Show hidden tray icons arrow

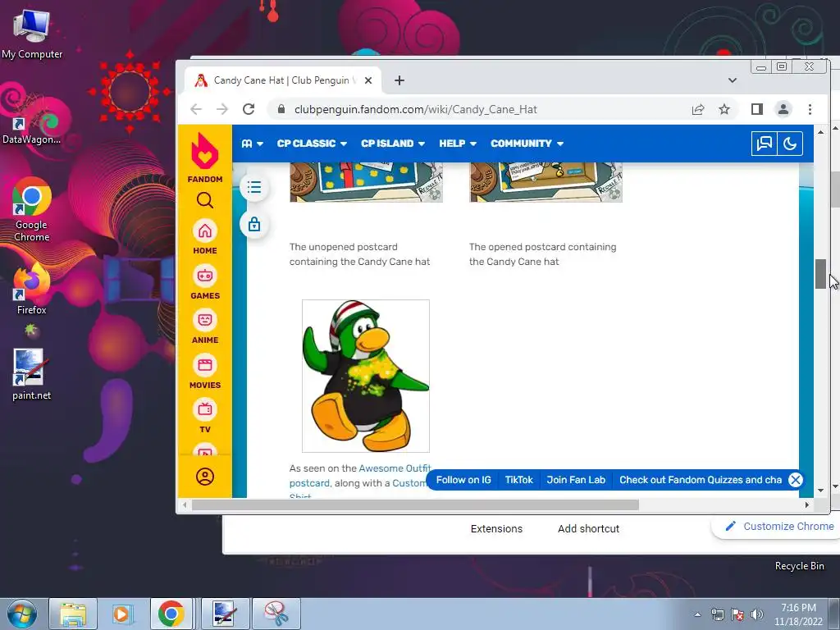(697, 614)
